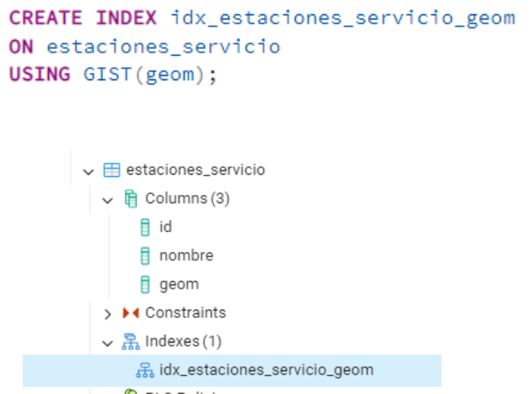The width and height of the screenshot is (532, 394).
Task: Click the nombre column icon
Action: 145,256
